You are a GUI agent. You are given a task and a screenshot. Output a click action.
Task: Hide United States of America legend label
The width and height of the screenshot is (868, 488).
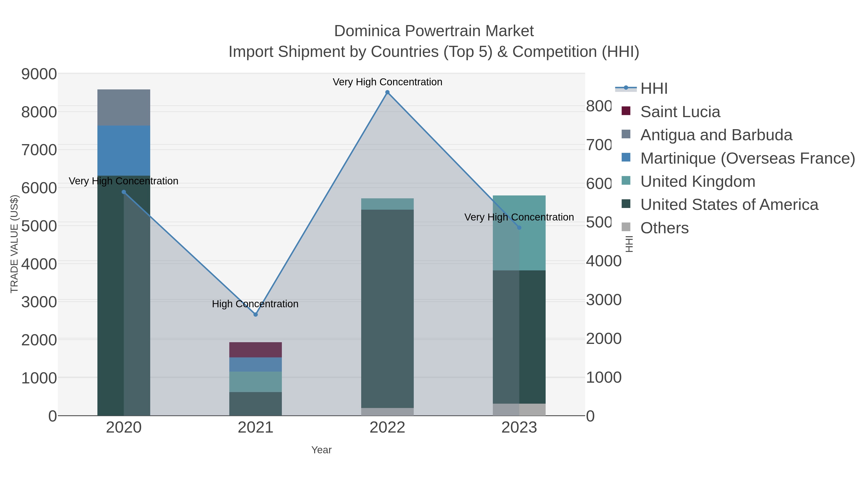730,205
